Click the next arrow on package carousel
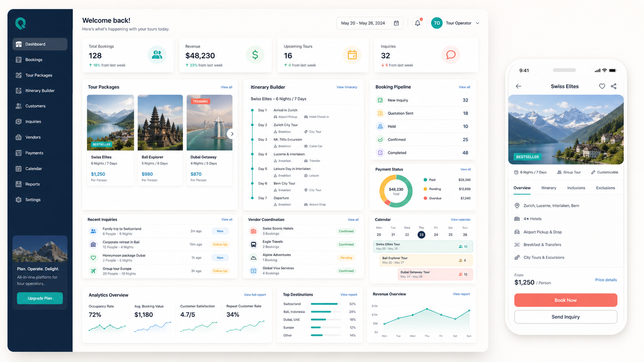The height and width of the screenshot is (362, 644). [231, 134]
